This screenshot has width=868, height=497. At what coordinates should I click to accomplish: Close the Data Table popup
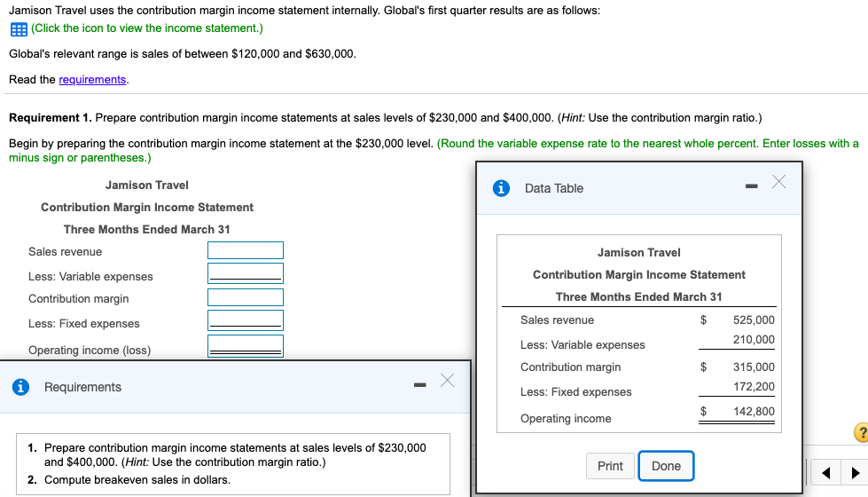coord(778,182)
